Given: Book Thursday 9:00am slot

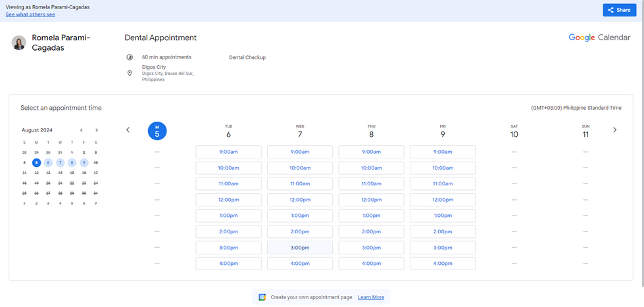Looking at the screenshot, I should (371, 152).
